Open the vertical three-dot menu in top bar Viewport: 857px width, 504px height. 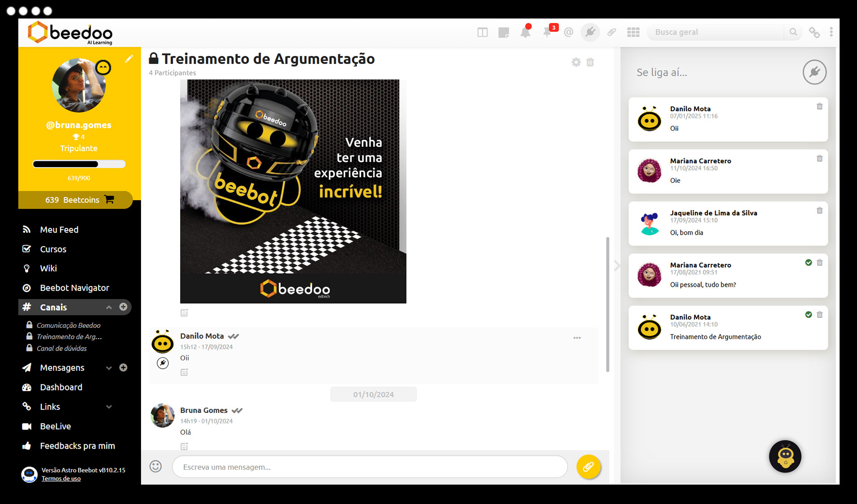click(831, 32)
